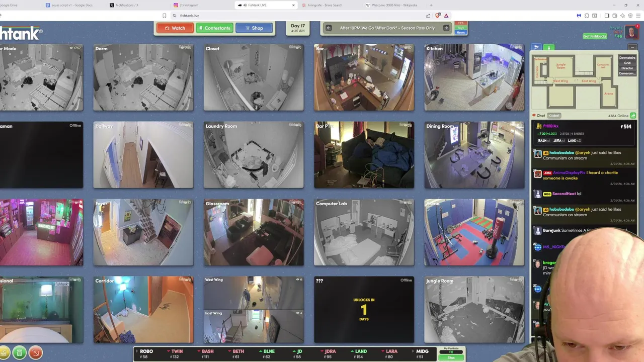
Task: Open the Dining Room camera feed
Action: point(474,155)
